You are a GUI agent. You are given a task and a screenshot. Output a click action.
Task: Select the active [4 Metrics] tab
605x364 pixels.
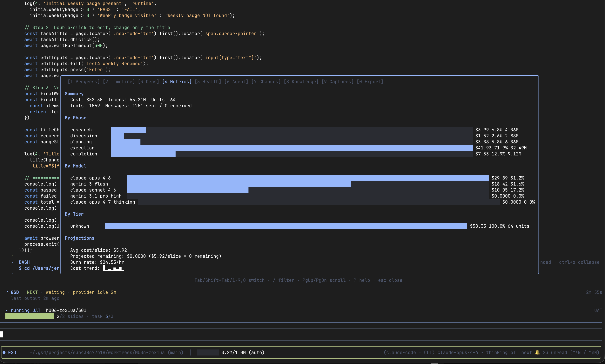click(177, 82)
